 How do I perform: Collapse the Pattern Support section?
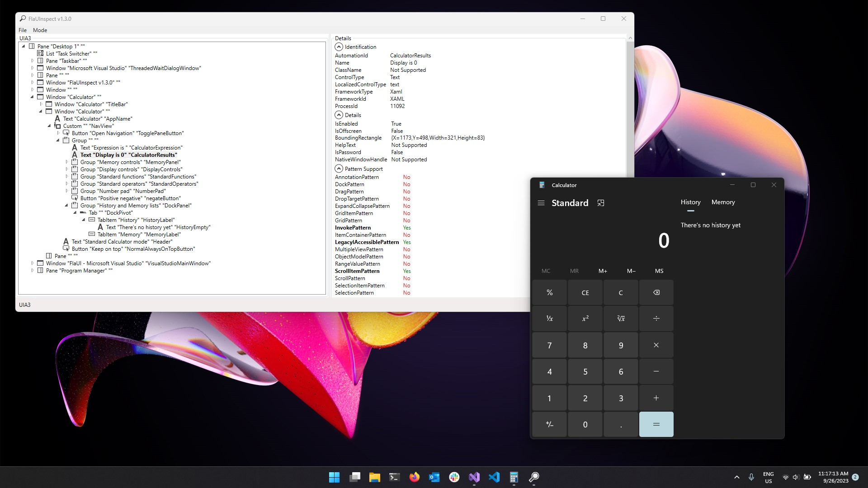coord(339,169)
